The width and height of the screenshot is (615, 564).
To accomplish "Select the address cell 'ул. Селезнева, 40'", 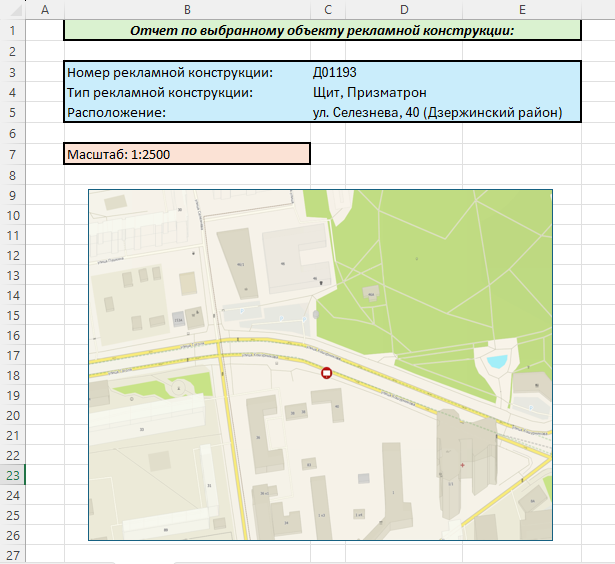I will coord(437,112).
